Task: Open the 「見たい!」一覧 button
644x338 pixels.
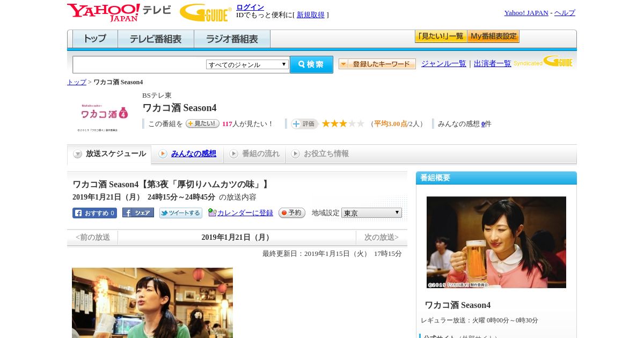Action: [441, 36]
